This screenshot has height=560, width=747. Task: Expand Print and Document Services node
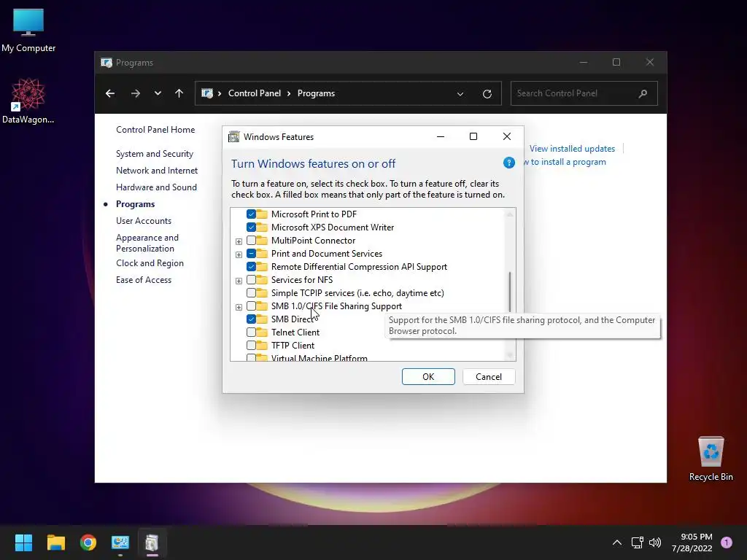tap(239, 254)
